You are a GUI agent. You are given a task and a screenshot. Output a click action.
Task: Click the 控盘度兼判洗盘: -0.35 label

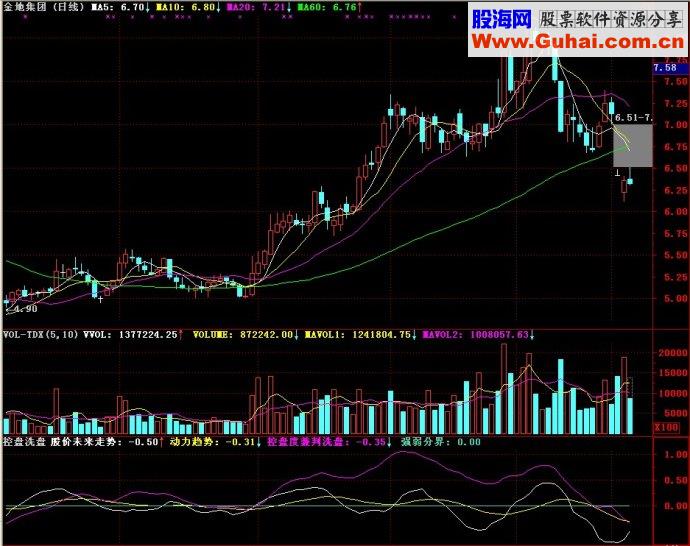330,441
